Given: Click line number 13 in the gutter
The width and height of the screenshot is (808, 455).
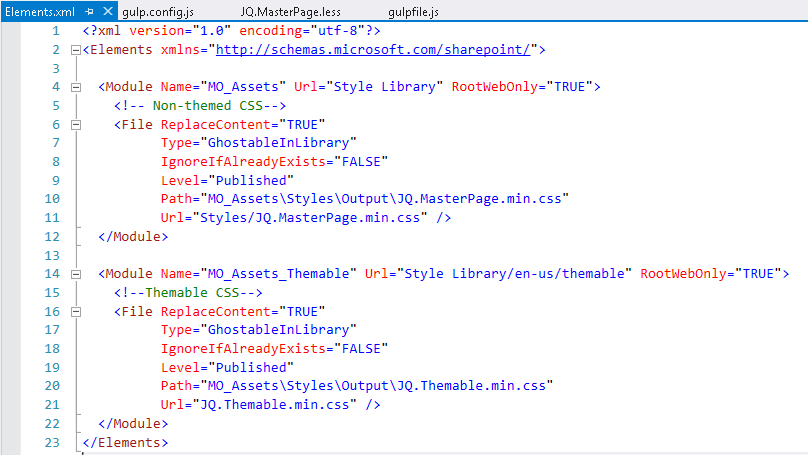Looking at the screenshot, I should 52,256.
